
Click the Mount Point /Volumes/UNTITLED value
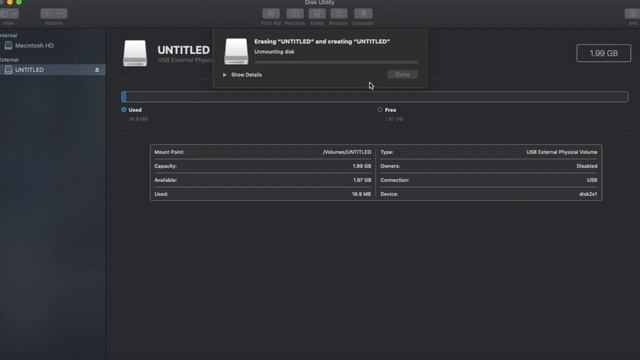pyautogui.click(x=347, y=152)
